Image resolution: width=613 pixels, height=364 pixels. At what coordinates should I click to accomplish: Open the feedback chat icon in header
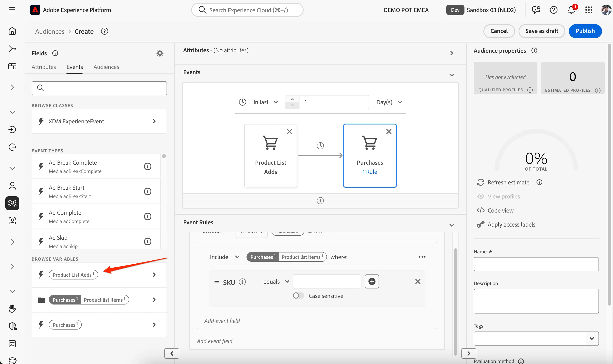[x=536, y=10]
